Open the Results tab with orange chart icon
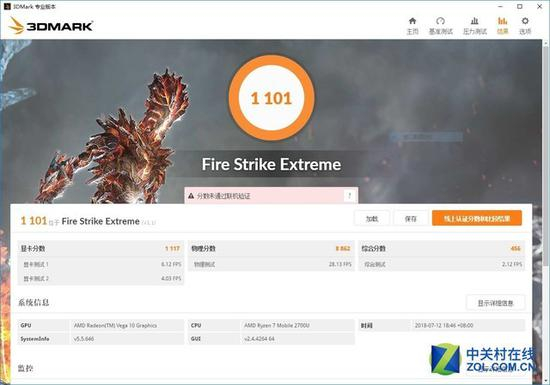This screenshot has width=550, height=385. point(502,26)
